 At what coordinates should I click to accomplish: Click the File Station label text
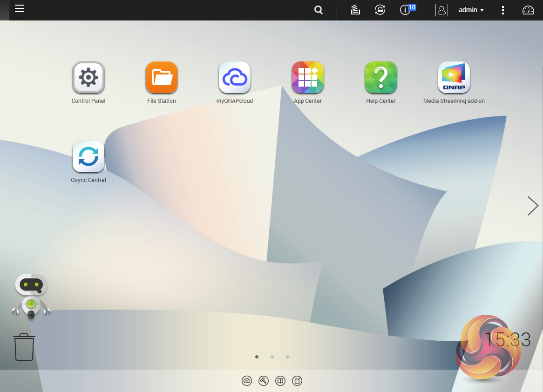point(162,101)
